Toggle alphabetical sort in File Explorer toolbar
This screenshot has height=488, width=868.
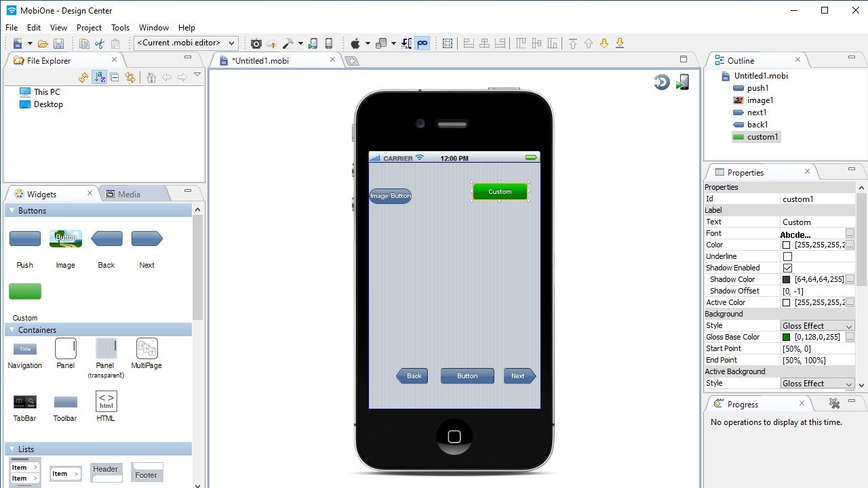tap(99, 77)
